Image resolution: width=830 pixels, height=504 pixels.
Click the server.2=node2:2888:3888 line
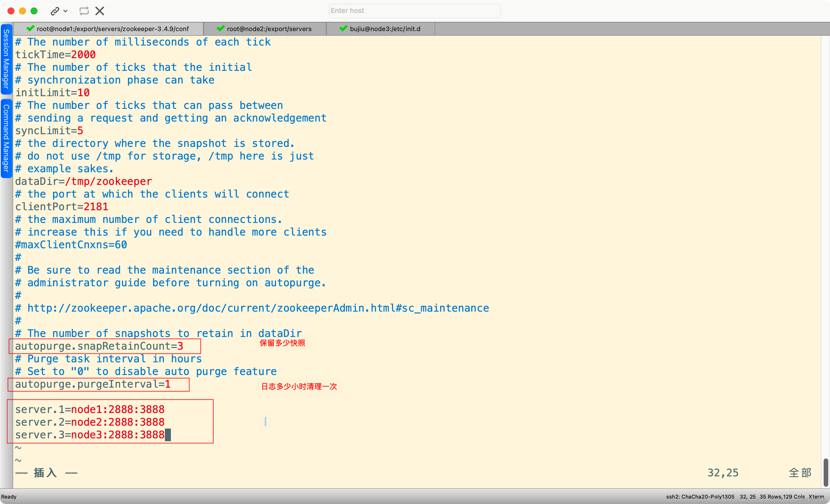(x=90, y=422)
